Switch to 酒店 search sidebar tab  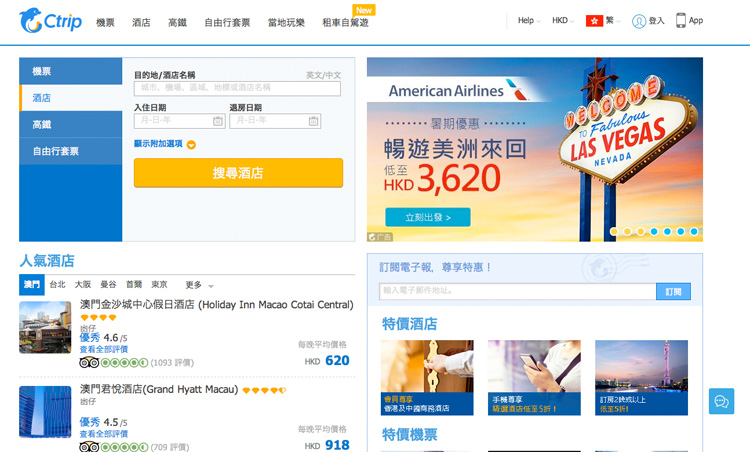(71, 98)
